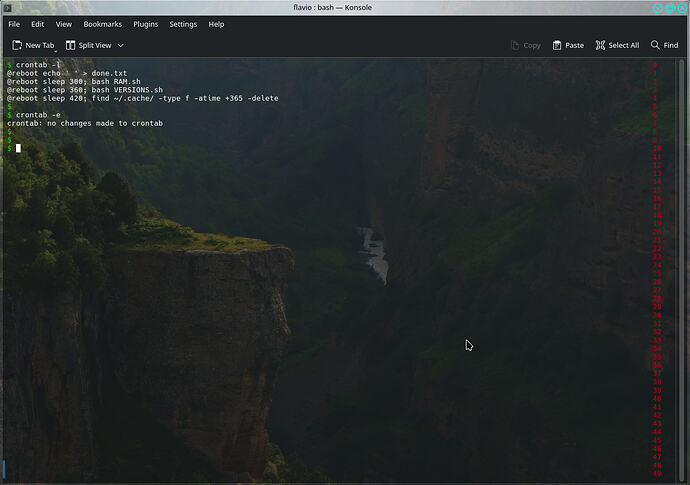Screen dimensions: 690x485
Task: Open the Help menu
Action: tap(216, 24)
